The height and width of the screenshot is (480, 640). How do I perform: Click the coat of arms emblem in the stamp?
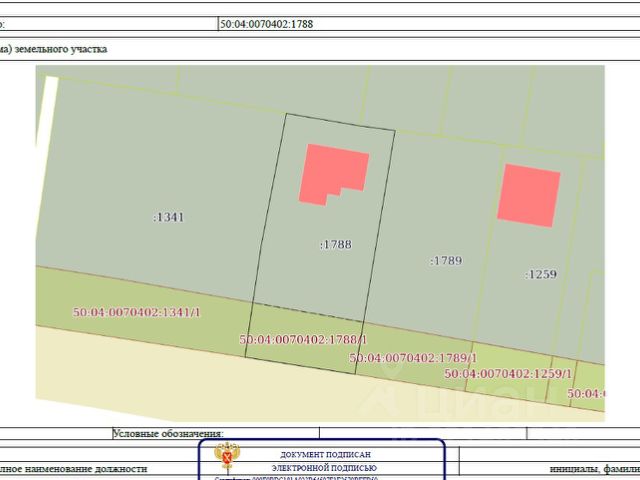227,456
